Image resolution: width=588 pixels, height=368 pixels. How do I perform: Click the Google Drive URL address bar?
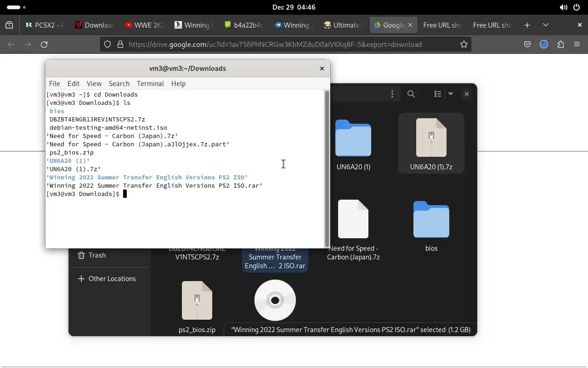tap(285, 44)
